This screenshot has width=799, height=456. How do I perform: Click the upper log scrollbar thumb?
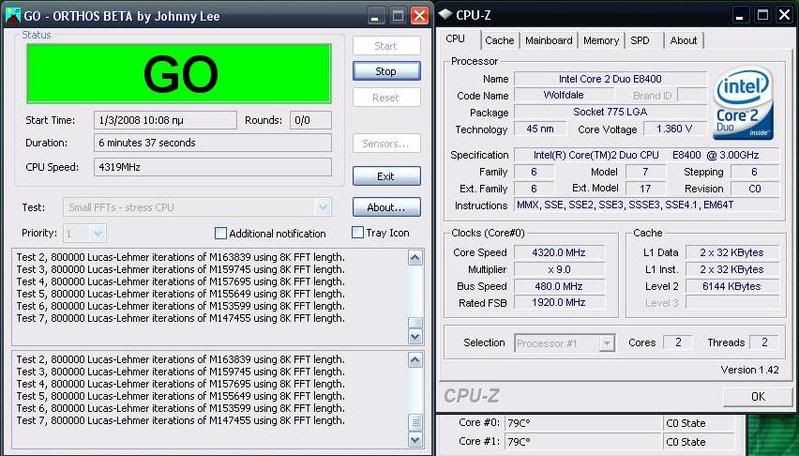coord(415,323)
